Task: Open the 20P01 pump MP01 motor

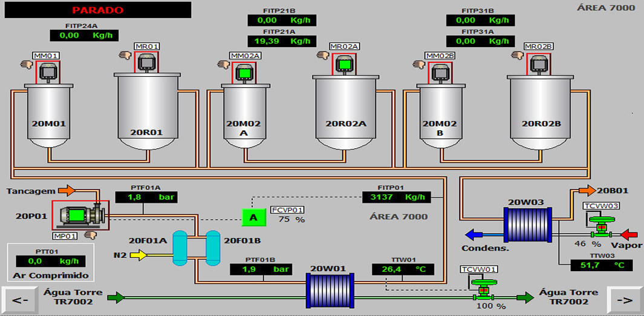Action: pos(77,215)
